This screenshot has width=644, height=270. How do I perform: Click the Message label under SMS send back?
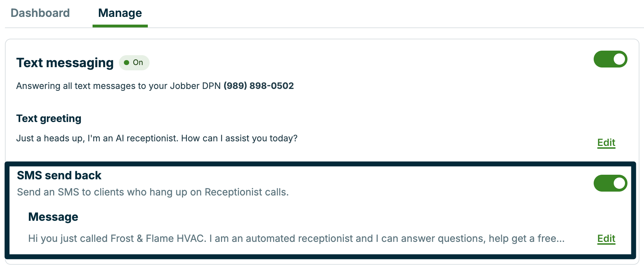53,217
